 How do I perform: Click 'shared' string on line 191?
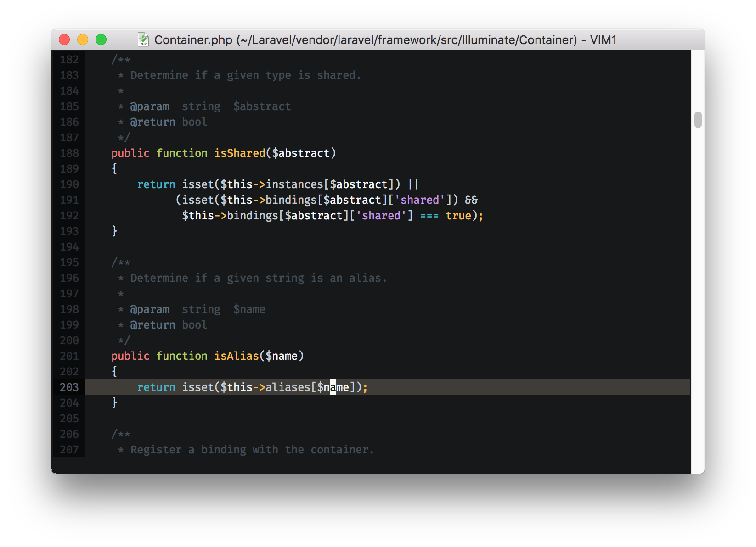click(420, 200)
